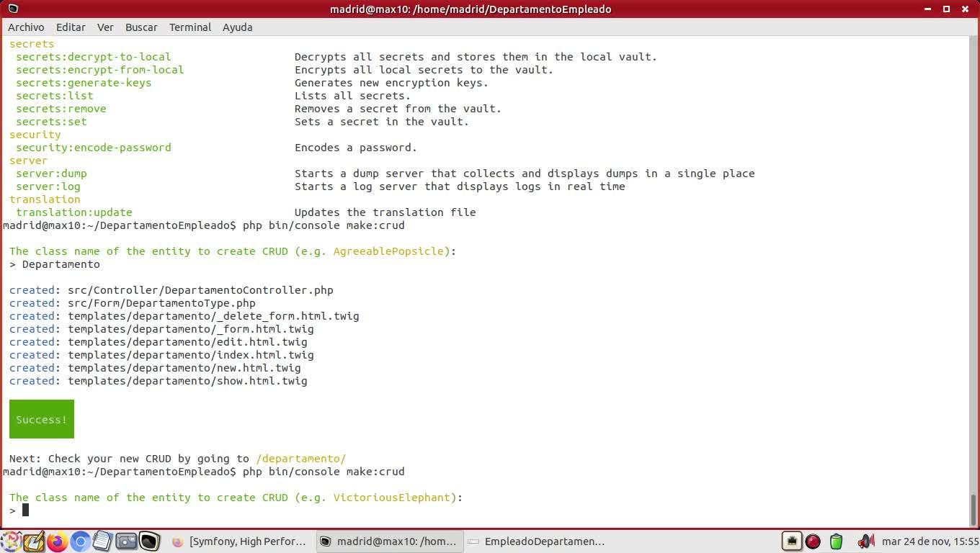Maximize the terminal window
This screenshot has height=553, width=980.
click(947, 9)
